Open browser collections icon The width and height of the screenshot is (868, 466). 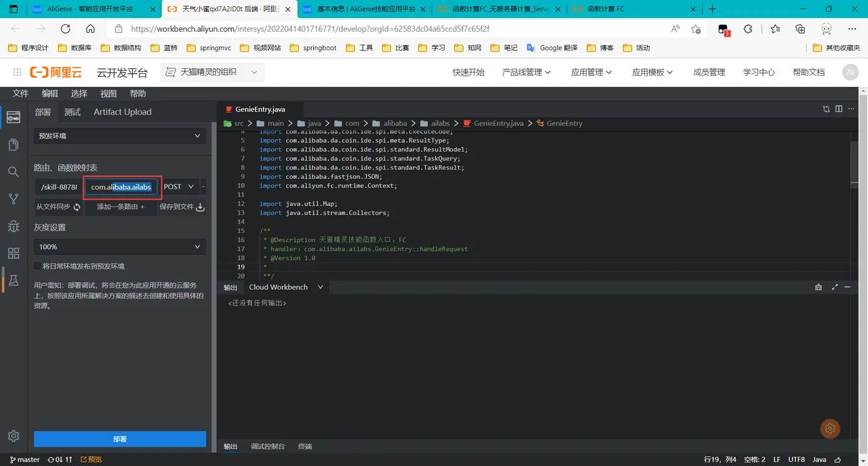800,29
